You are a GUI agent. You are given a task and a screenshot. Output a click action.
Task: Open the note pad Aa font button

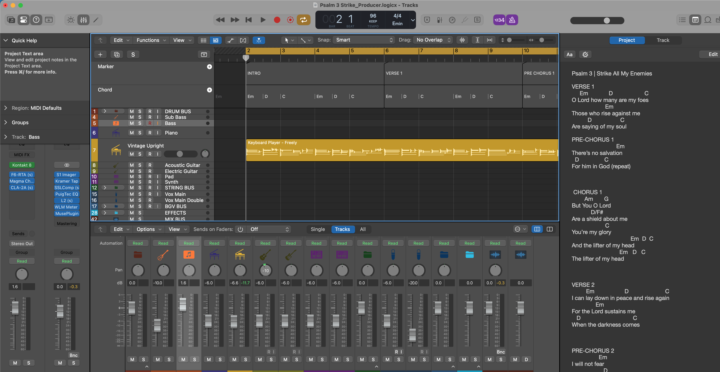(569, 54)
